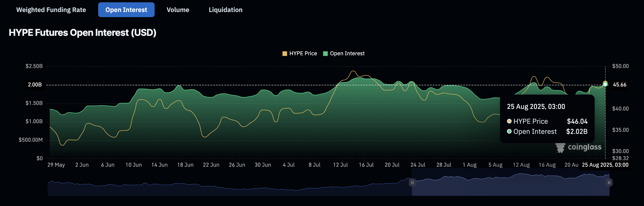This screenshot has width=644, height=206.
Task: Click the green Open Interest legend swatch
Action: tap(325, 54)
